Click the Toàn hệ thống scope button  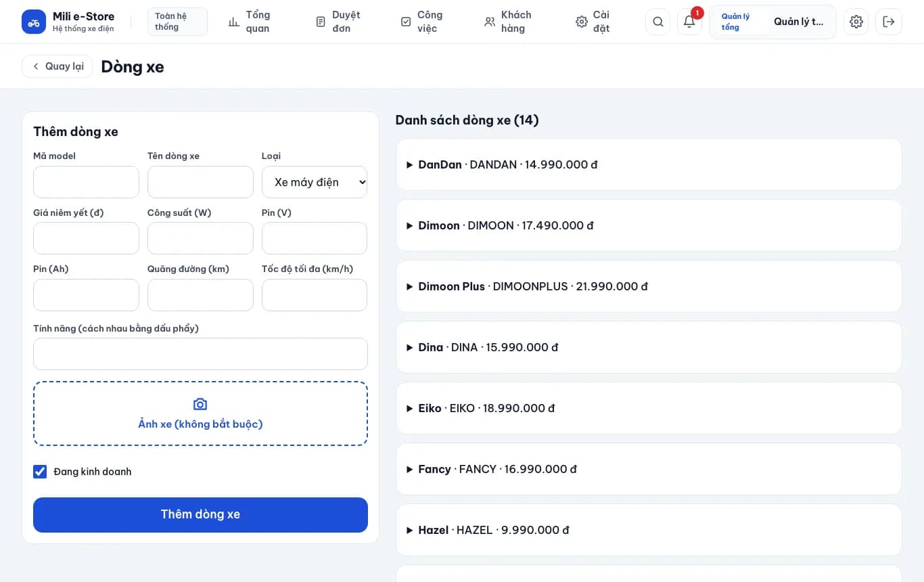tap(177, 22)
